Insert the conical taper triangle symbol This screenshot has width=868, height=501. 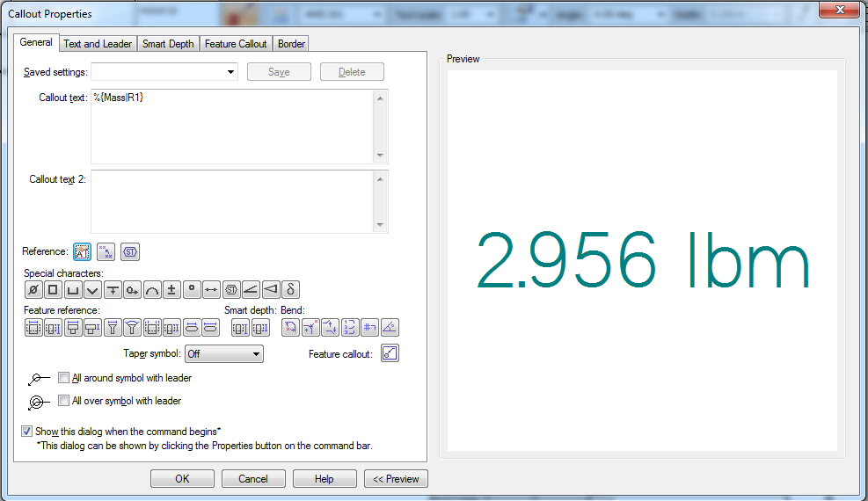(271, 289)
